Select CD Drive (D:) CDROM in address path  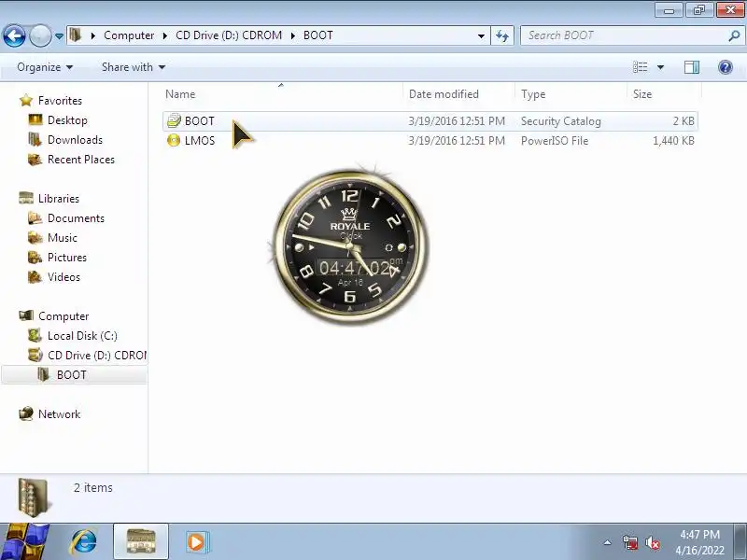(229, 35)
